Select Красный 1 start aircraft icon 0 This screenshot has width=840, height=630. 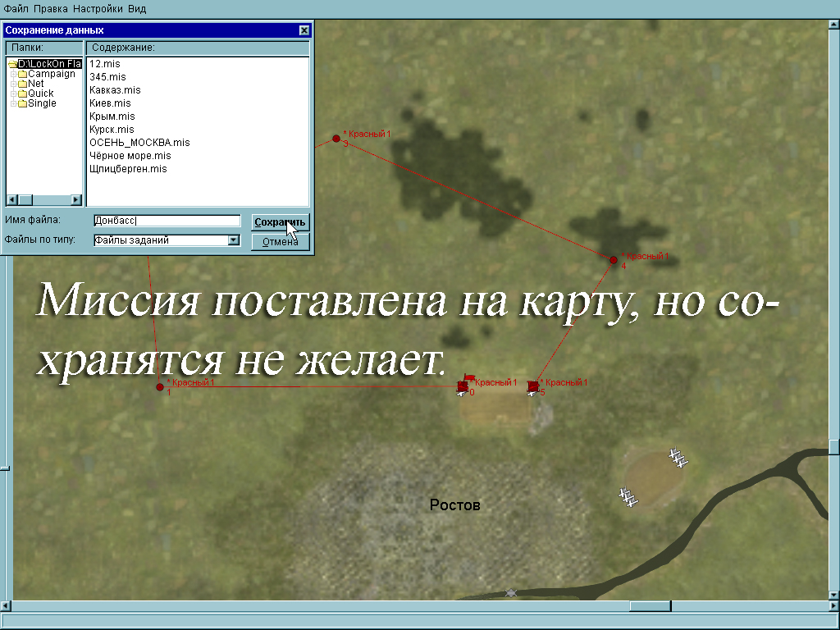click(x=463, y=387)
